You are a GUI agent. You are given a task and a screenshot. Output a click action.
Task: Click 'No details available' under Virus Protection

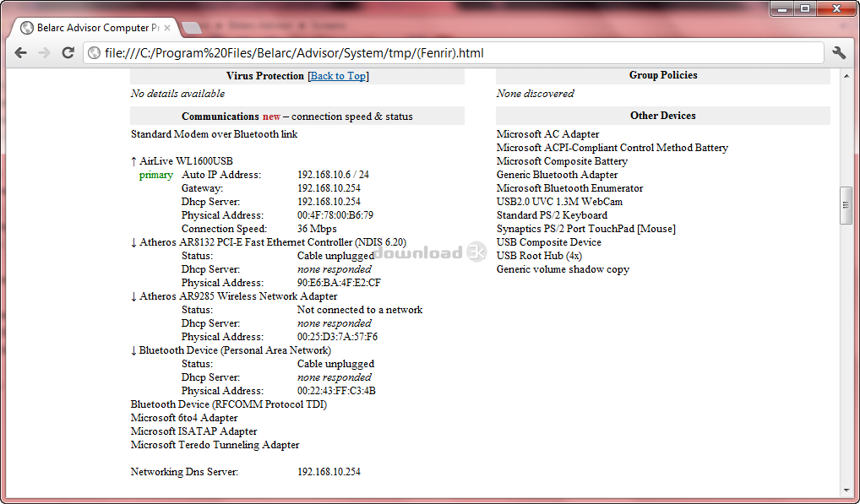[x=177, y=94]
